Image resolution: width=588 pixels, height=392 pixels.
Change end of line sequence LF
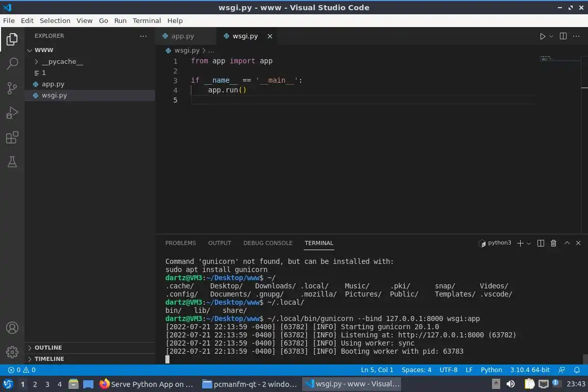tap(469, 370)
